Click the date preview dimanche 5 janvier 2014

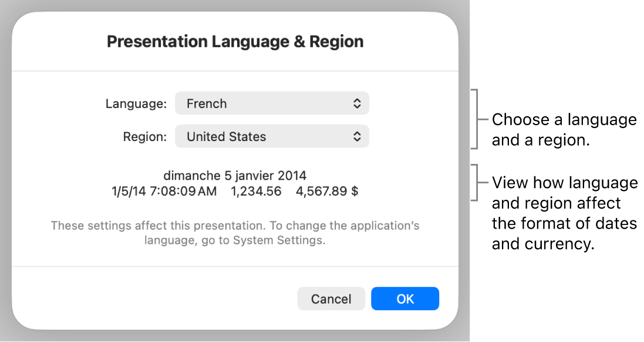click(235, 175)
